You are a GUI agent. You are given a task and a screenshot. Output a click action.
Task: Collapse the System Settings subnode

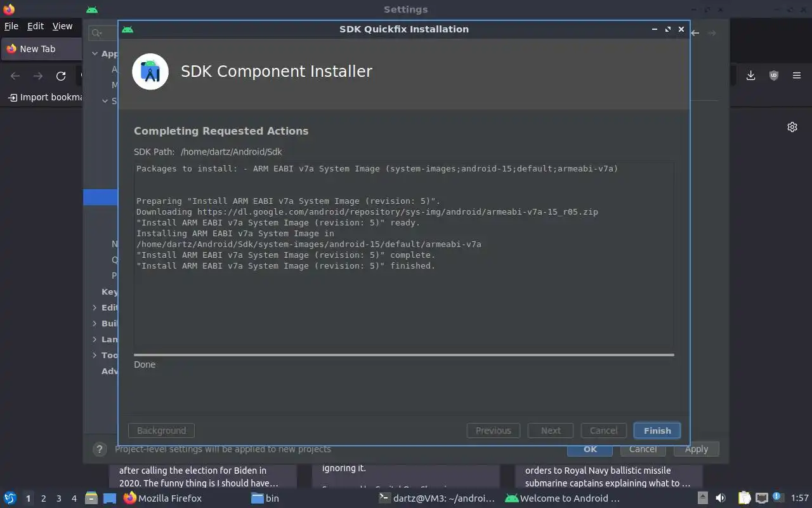tap(105, 101)
